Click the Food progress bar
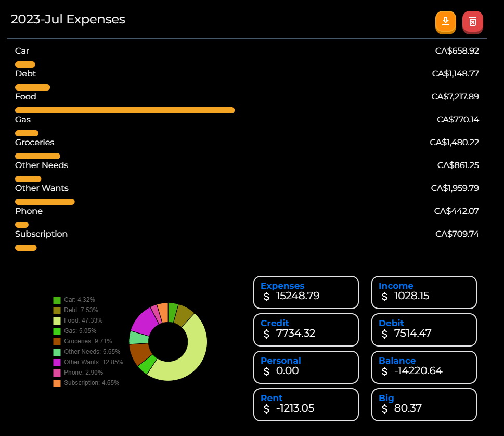Viewport: 504px width, 436px height. [125, 110]
